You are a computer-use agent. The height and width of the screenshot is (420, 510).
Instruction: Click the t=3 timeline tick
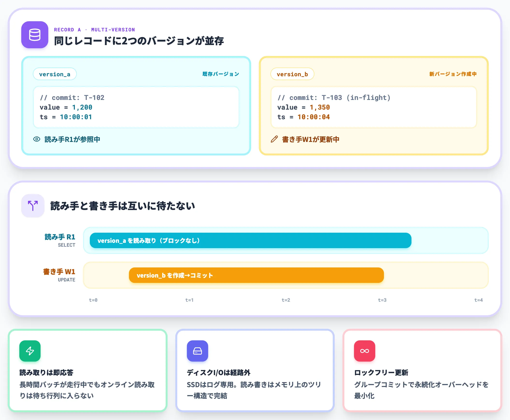(382, 300)
